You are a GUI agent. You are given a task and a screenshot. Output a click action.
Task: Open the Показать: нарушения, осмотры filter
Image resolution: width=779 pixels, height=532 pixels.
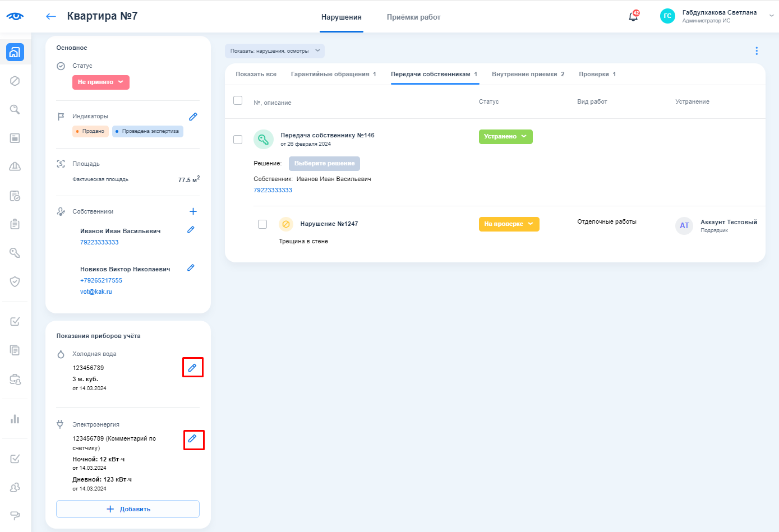(x=275, y=51)
